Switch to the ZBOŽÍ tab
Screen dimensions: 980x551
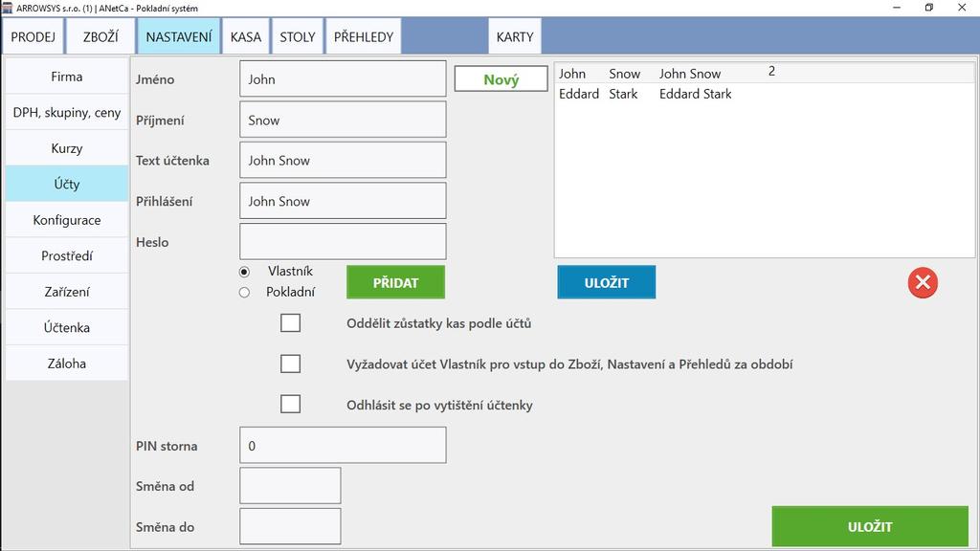(100, 37)
